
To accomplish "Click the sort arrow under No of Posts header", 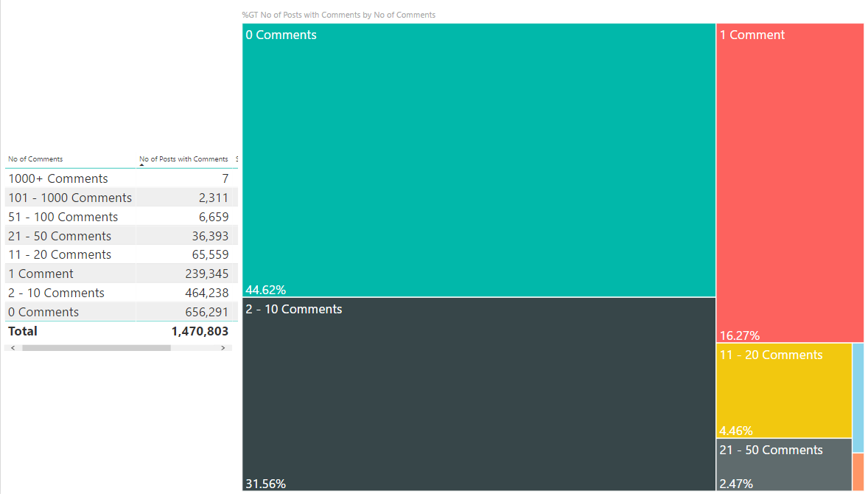I will (x=141, y=165).
